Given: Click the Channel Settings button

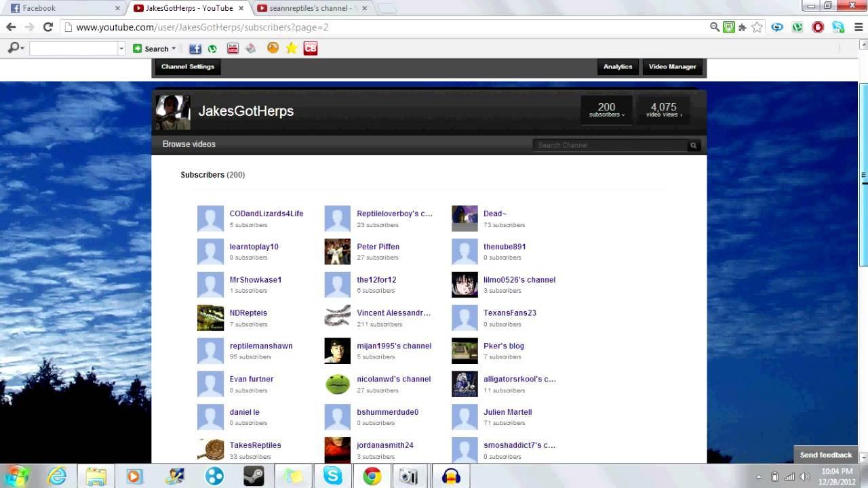Looking at the screenshot, I should 188,66.
